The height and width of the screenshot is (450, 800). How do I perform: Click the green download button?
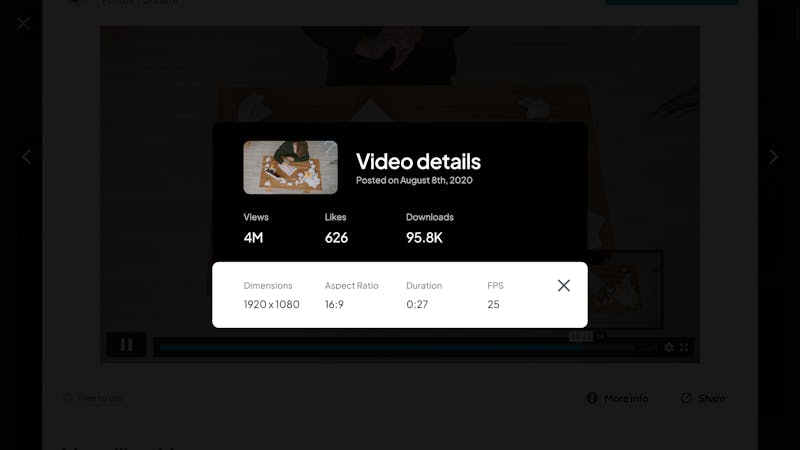pyautogui.click(x=671, y=2)
